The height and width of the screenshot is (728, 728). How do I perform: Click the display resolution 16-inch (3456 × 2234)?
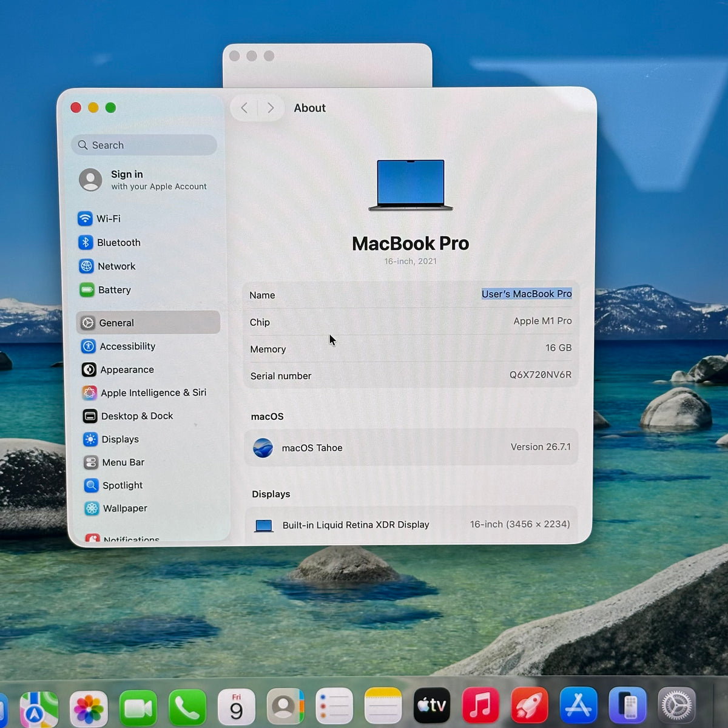520,524
